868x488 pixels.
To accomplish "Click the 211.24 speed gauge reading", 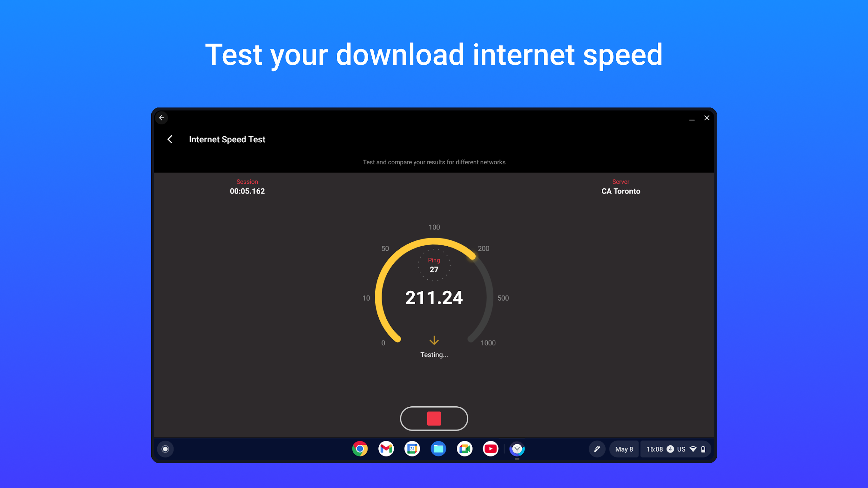I will [x=434, y=298].
